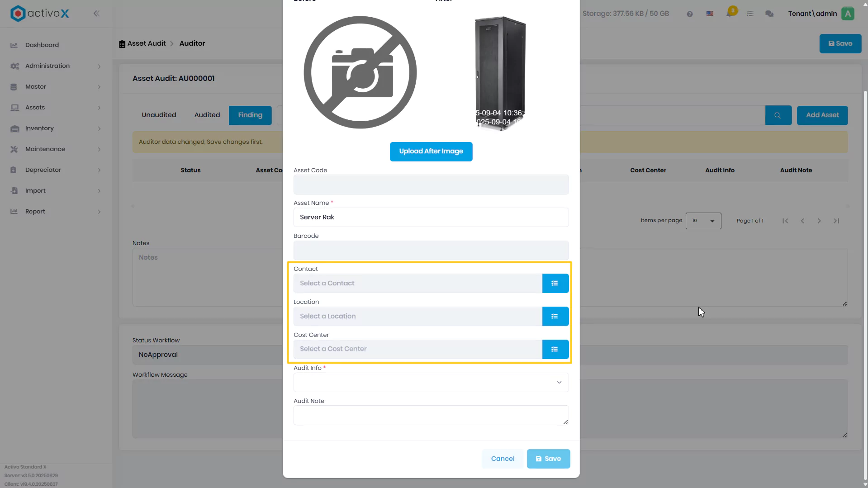Expand the Depreciator menu chevron

[99, 170]
